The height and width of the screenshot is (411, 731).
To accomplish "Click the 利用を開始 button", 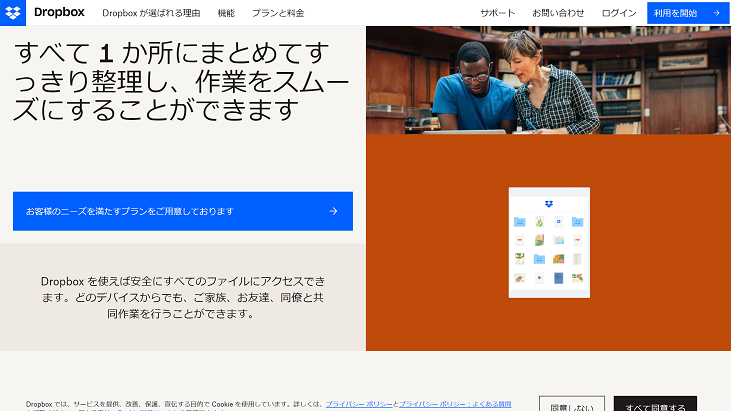I will coord(688,13).
